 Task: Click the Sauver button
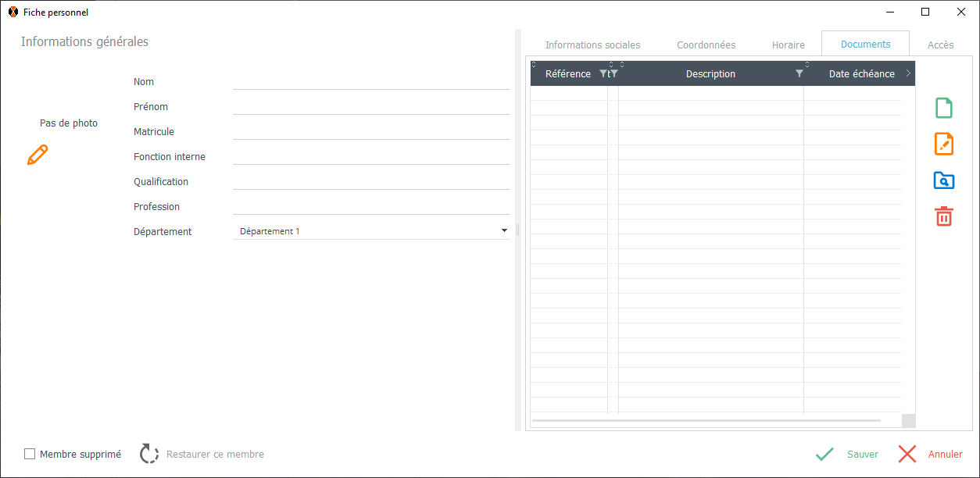click(x=847, y=454)
